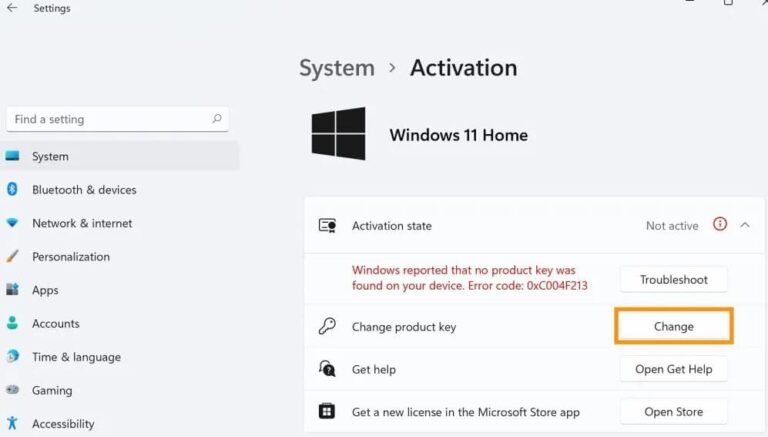Go to Time & language settings
Screen dimensions: 768x437
(76, 357)
